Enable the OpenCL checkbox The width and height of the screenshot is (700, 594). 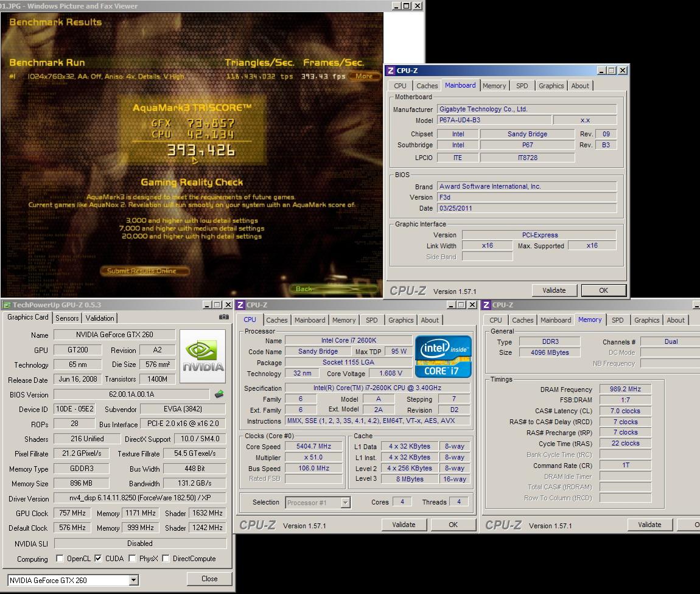tap(60, 558)
